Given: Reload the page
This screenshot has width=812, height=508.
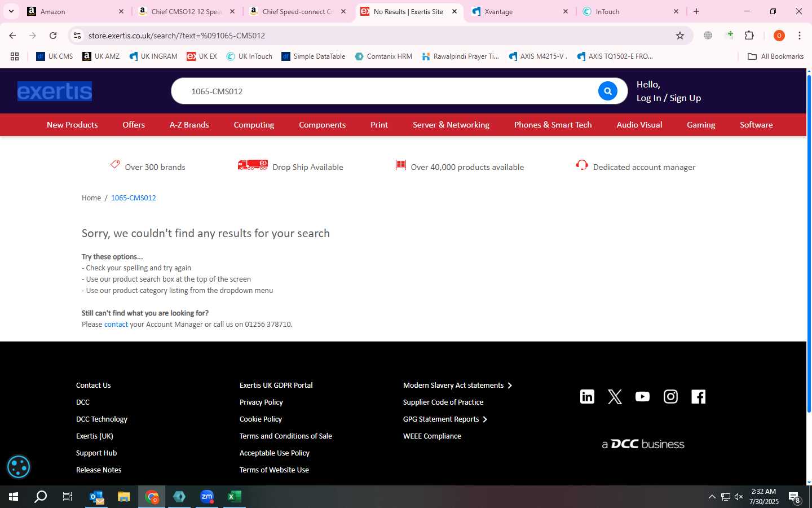Looking at the screenshot, I should 53,36.
